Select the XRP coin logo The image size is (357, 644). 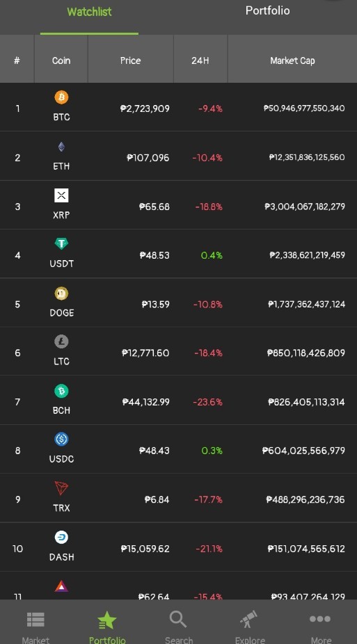point(62,195)
